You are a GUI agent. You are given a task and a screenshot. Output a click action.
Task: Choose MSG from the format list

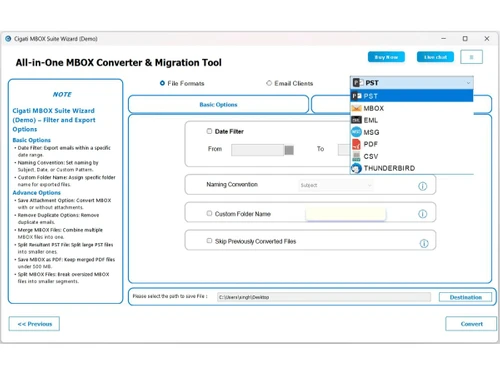coord(412,132)
